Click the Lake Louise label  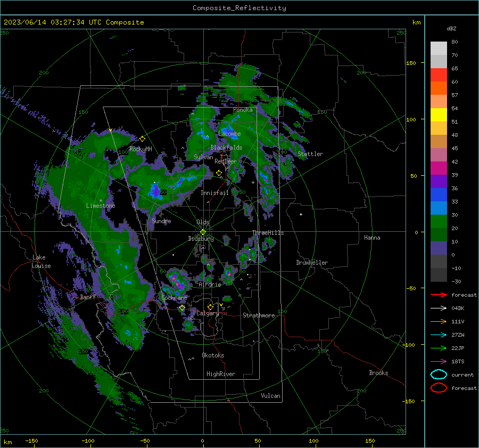pos(41,262)
